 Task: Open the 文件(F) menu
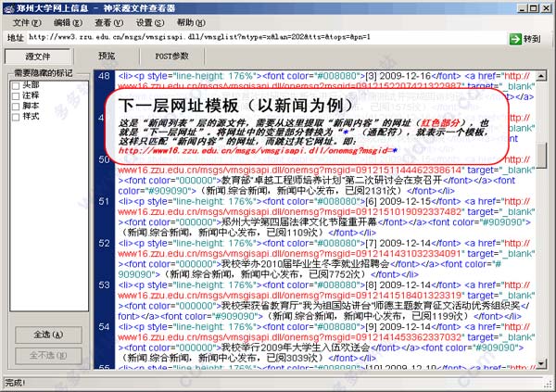coord(27,22)
